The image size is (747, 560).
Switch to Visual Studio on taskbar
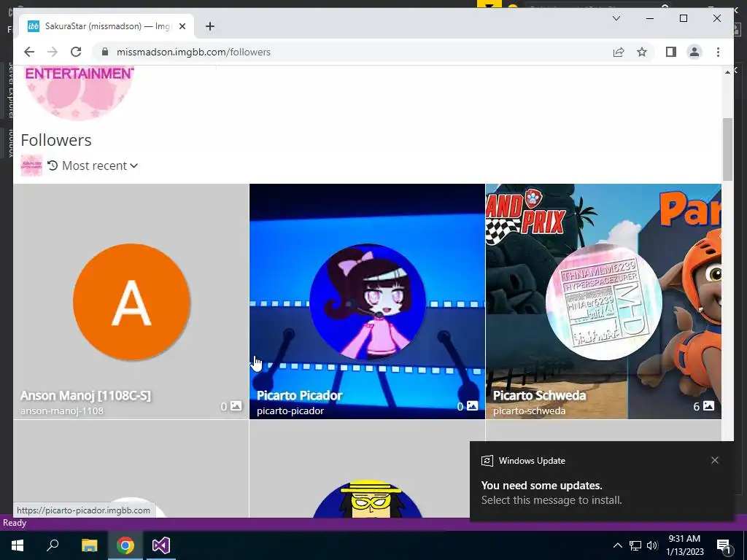(161, 545)
